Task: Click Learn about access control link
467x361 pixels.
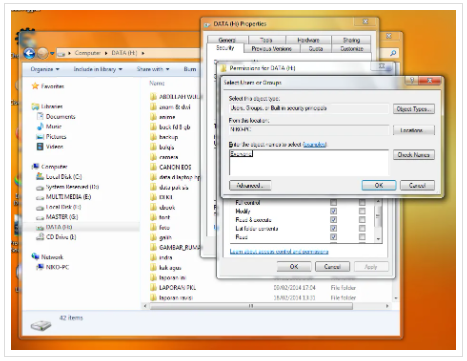Action: [x=279, y=252]
